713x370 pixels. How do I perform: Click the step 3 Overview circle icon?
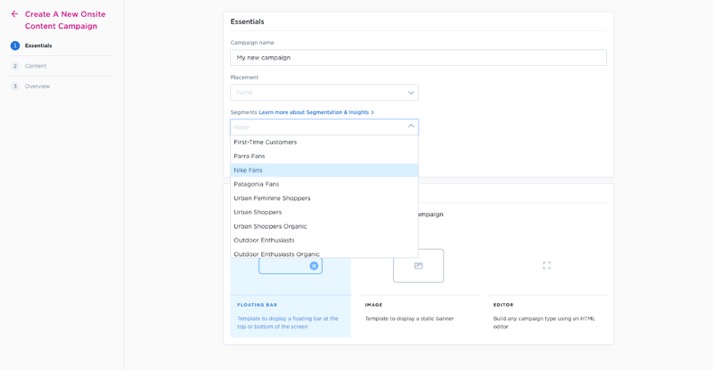pos(15,86)
